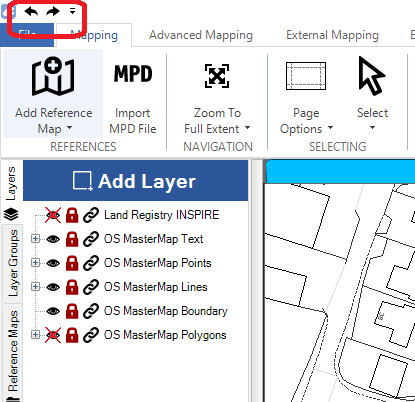Viewport: 415px width, 402px height.
Task: Click link icon of OS MasterMap Boundary layer
Action: click(x=91, y=311)
